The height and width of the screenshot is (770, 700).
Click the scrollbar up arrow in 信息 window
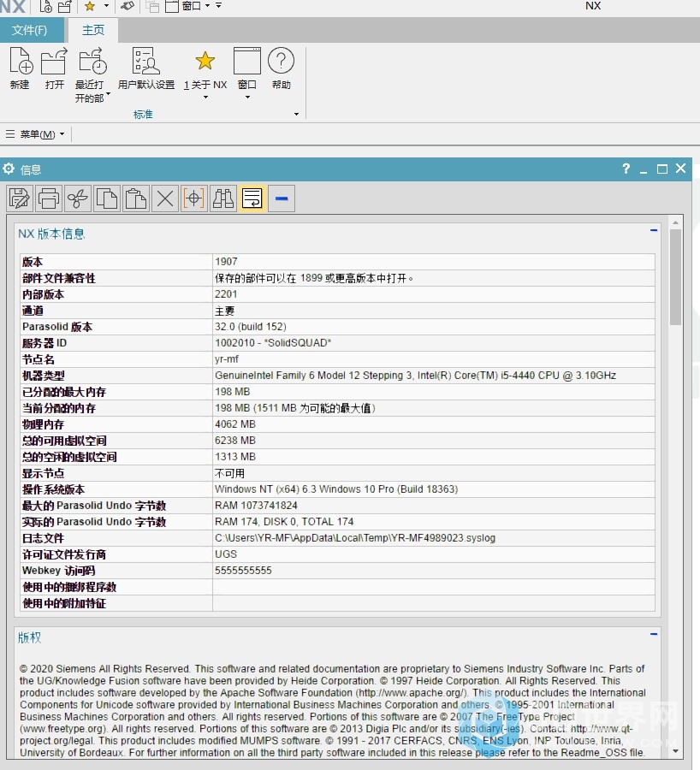tap(675, 222)
